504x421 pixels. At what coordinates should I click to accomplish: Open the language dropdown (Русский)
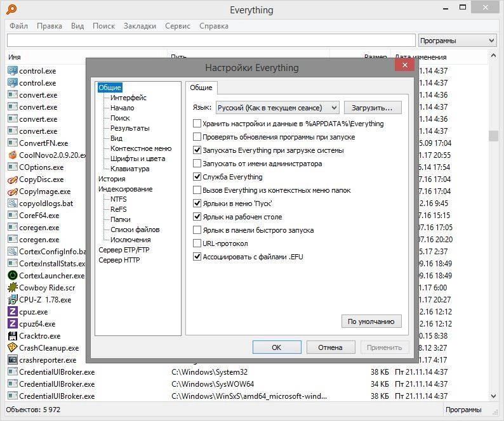pyautogui.click(x=277, y=108)
